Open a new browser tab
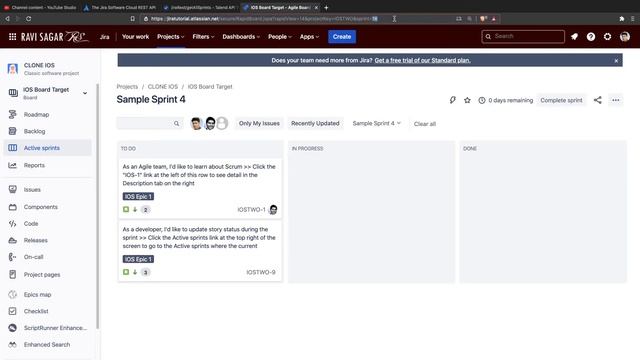 click(x=326, y=7)
